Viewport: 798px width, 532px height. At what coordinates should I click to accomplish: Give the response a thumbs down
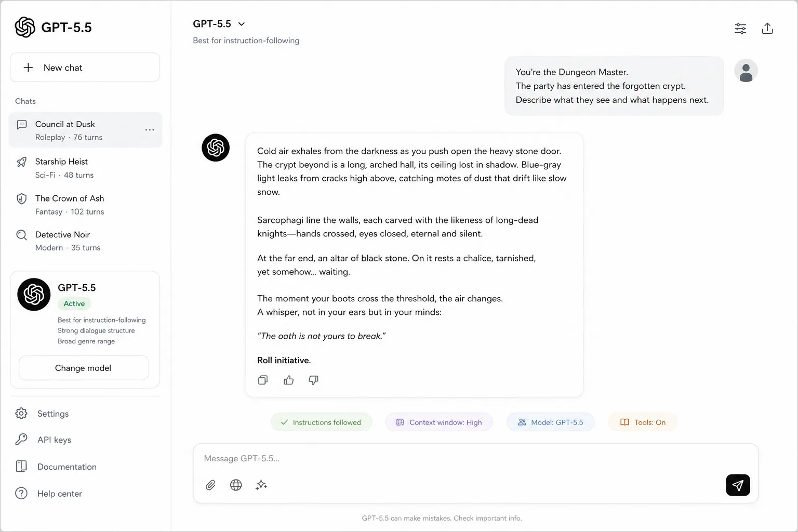tap(313, 380)
